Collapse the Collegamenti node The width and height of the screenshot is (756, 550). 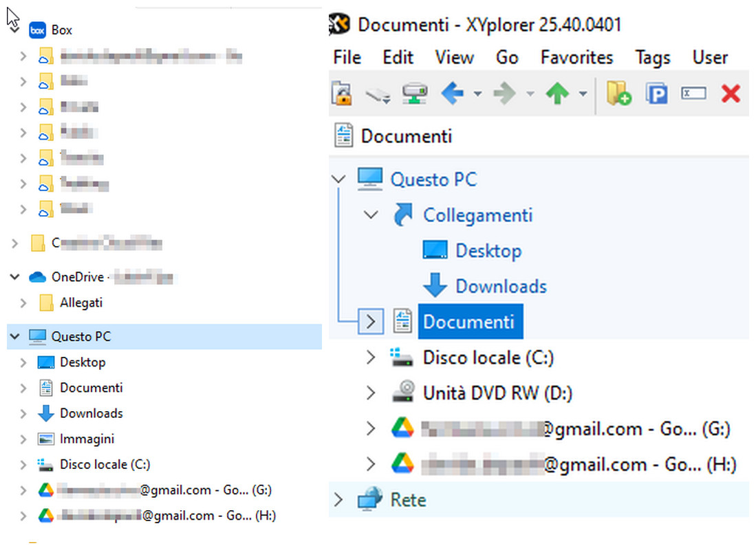(371, 215)
